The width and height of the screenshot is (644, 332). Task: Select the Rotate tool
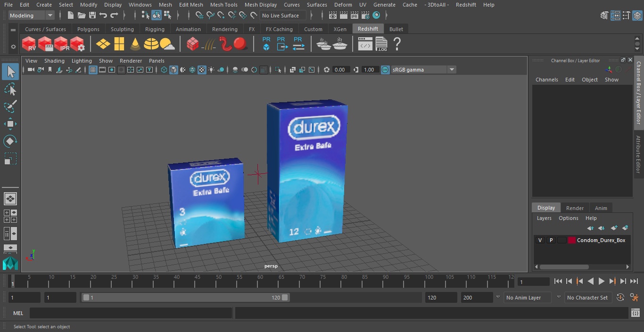pyautogui.click(x=10, y=141)
